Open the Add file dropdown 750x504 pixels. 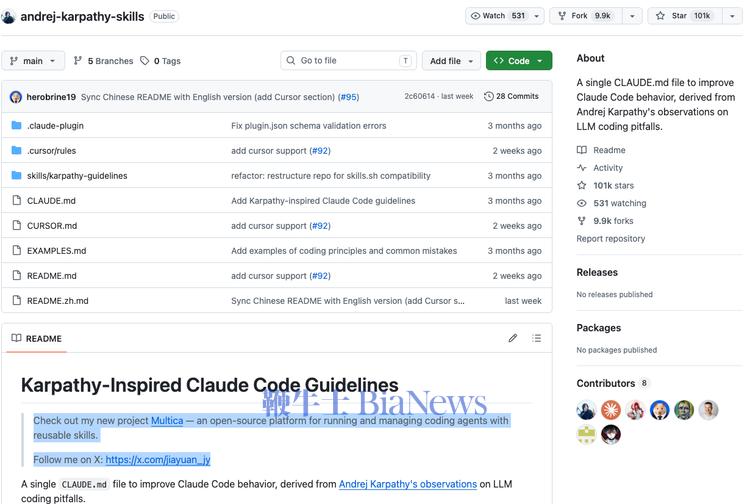tap(451, 61)
